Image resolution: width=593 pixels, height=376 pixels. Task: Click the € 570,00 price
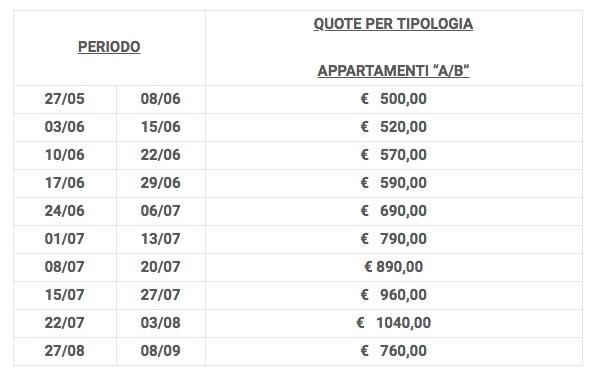point(394,155)
